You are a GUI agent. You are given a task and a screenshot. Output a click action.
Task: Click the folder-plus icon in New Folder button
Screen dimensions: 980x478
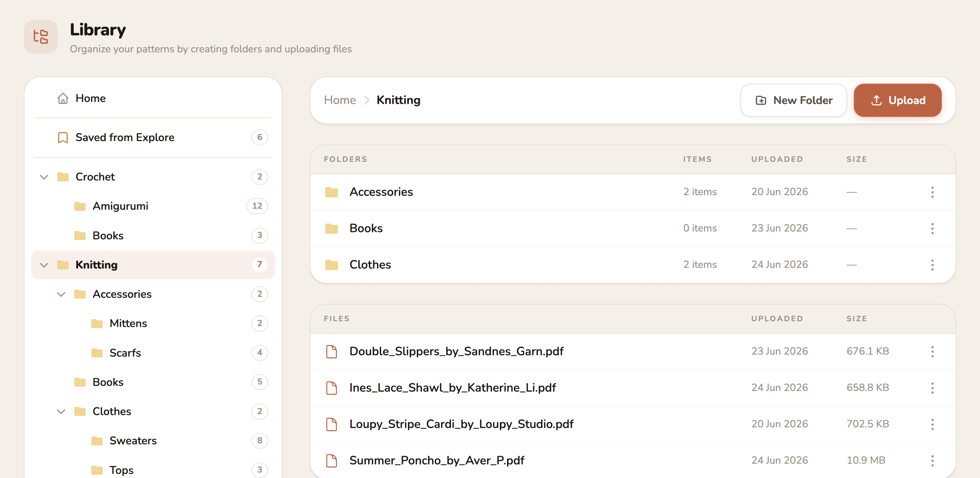(x=761, y=100)
